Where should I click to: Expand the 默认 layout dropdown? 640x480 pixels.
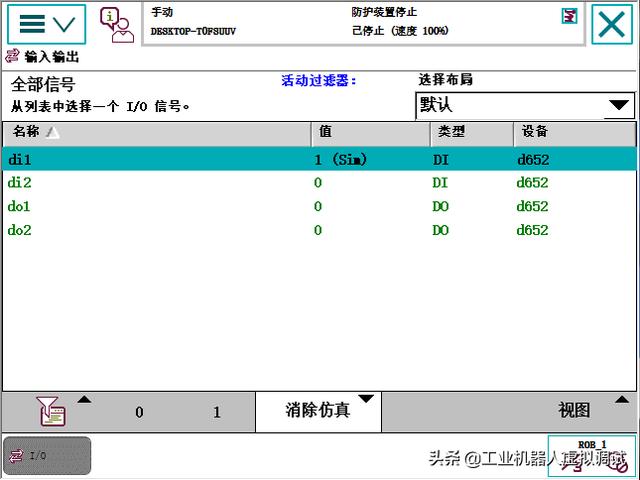coord(525,106)
